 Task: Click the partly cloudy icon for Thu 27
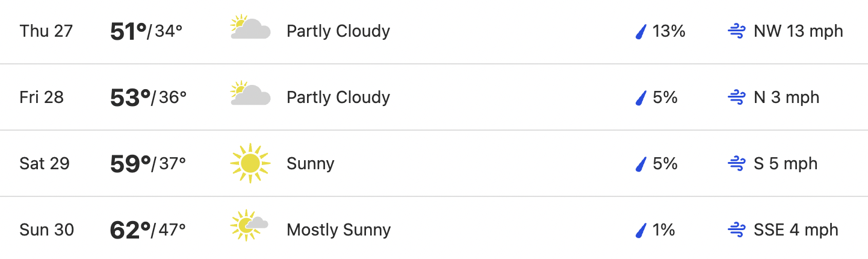pos(250,29)
